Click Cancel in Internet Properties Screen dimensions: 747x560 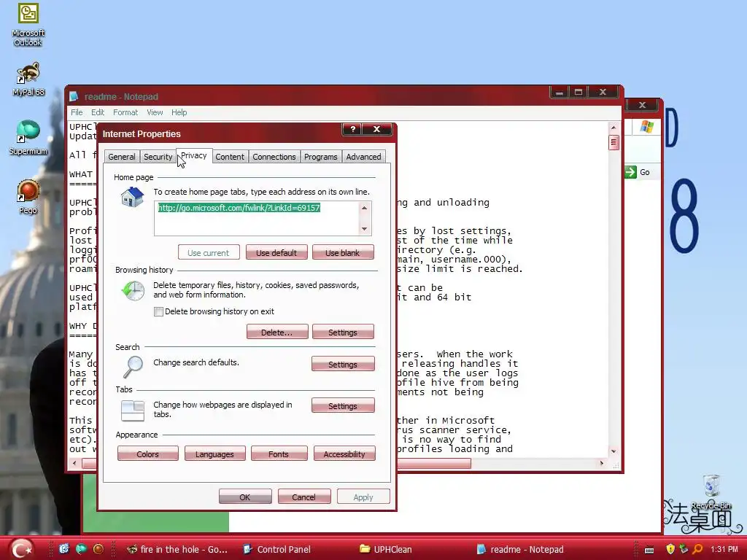point(304,497)
